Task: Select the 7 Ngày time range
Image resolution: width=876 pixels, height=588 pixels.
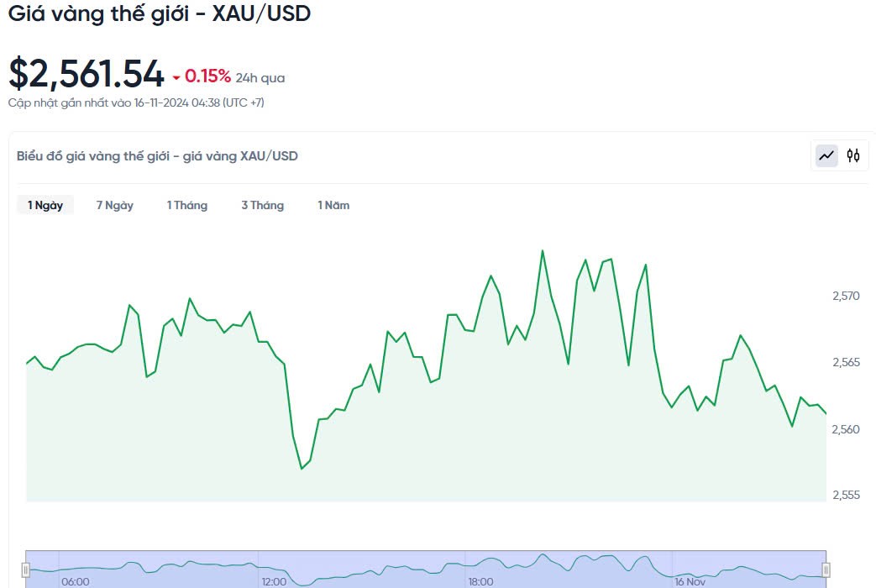Action: tap(114, 205)
